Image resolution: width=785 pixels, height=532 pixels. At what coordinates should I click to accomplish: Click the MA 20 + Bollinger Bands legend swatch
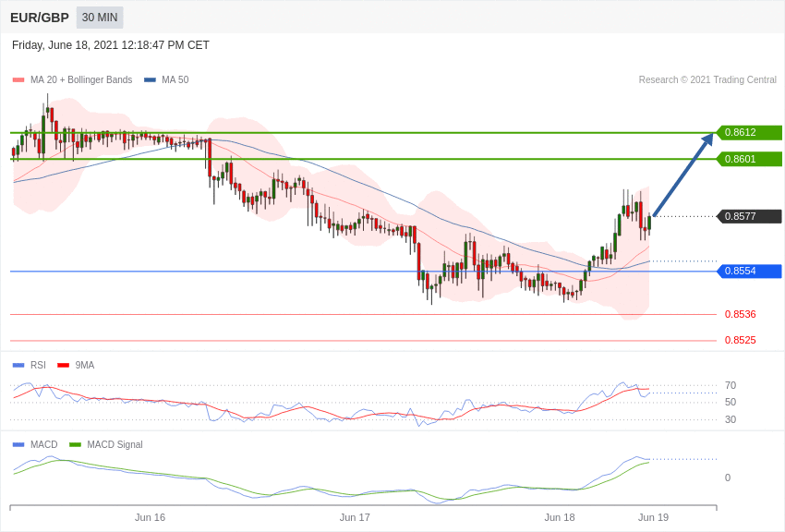pyautogui.click(x=18, y=80)
